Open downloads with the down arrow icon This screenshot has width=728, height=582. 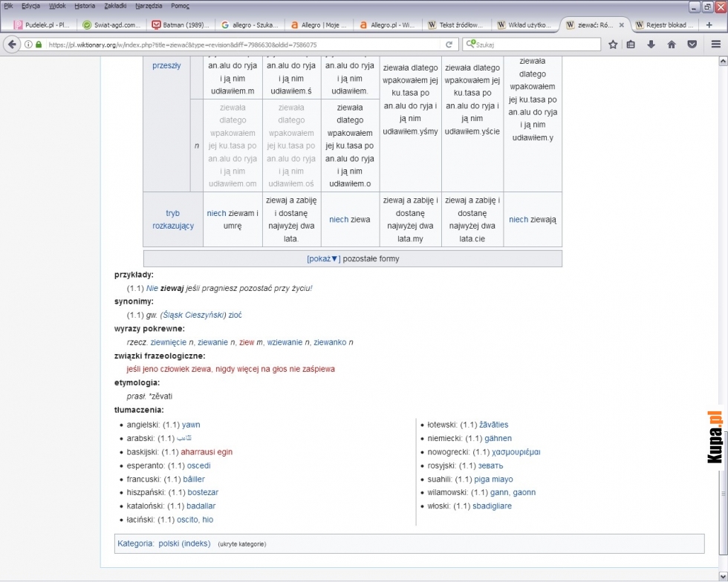[651, 45]
